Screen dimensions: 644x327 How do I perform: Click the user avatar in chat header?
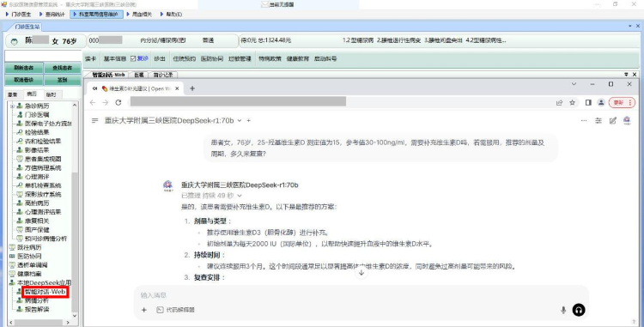point(627,120)
